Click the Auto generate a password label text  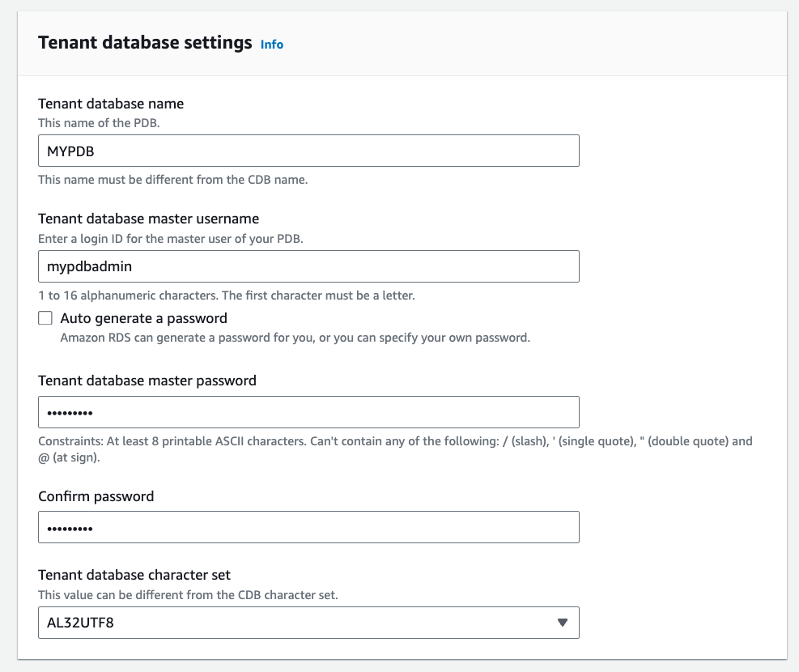pos(143,318)
